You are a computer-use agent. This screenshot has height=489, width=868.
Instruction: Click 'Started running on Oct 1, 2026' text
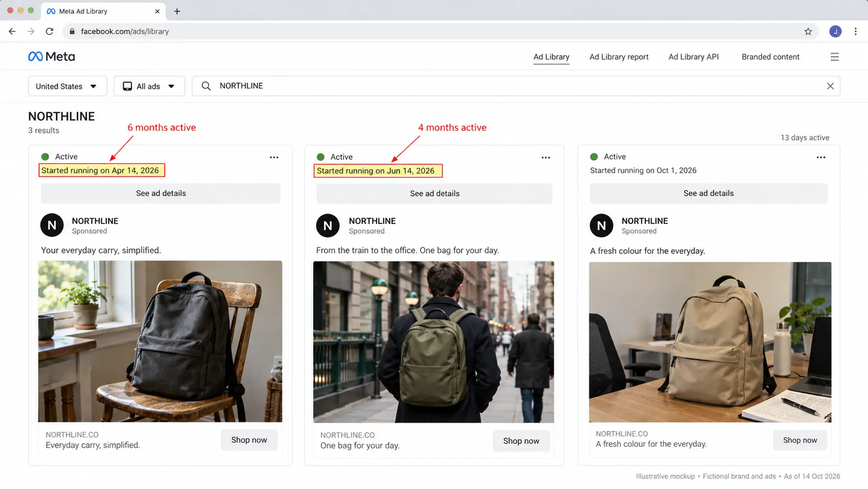643,170
